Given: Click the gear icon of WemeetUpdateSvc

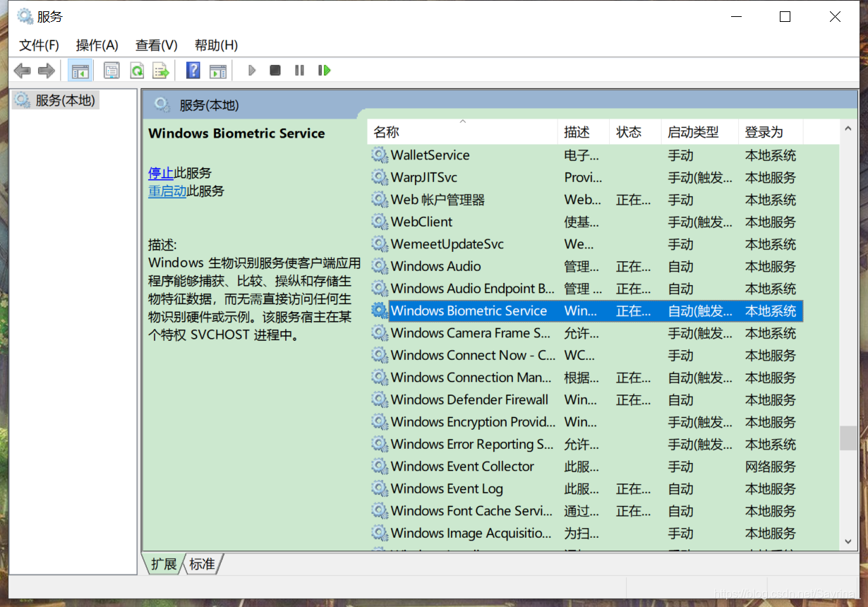Looking at the screenshot, I should (x=380, y=244).
